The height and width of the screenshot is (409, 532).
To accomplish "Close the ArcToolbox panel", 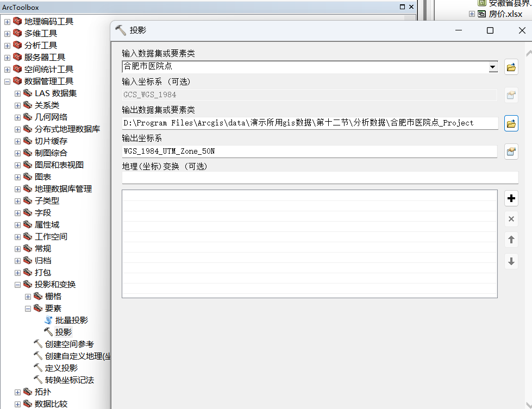I will (x=411, y=7).
